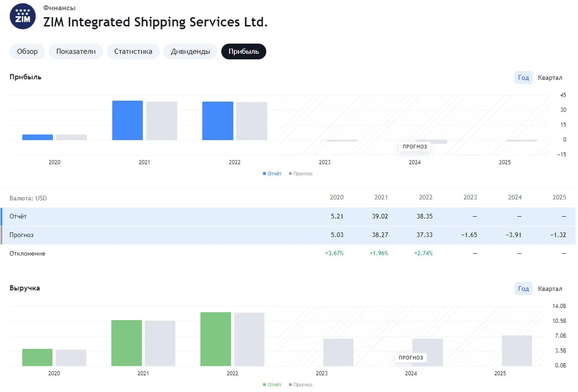Click the forecast value −1.65
The image size is (578, 392).
coord(469,235)
